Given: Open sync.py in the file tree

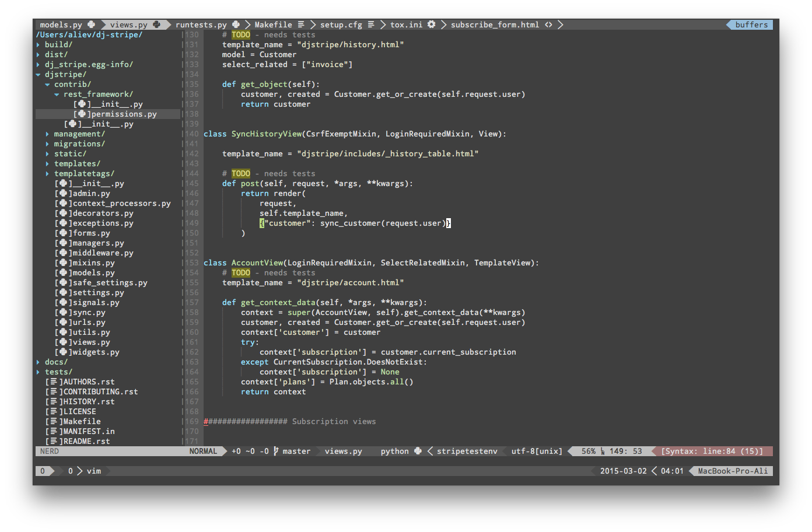Looking at the screenshot, I should [89, 312].
